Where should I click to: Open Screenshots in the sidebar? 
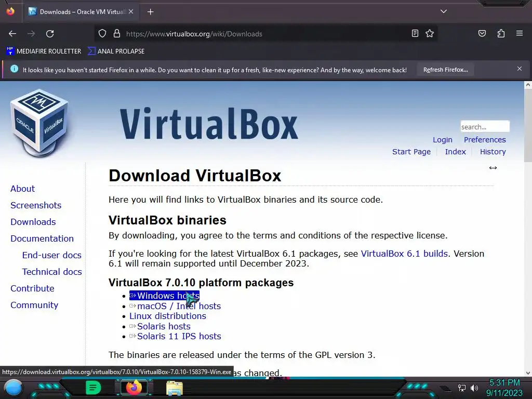tap(36, 205)
